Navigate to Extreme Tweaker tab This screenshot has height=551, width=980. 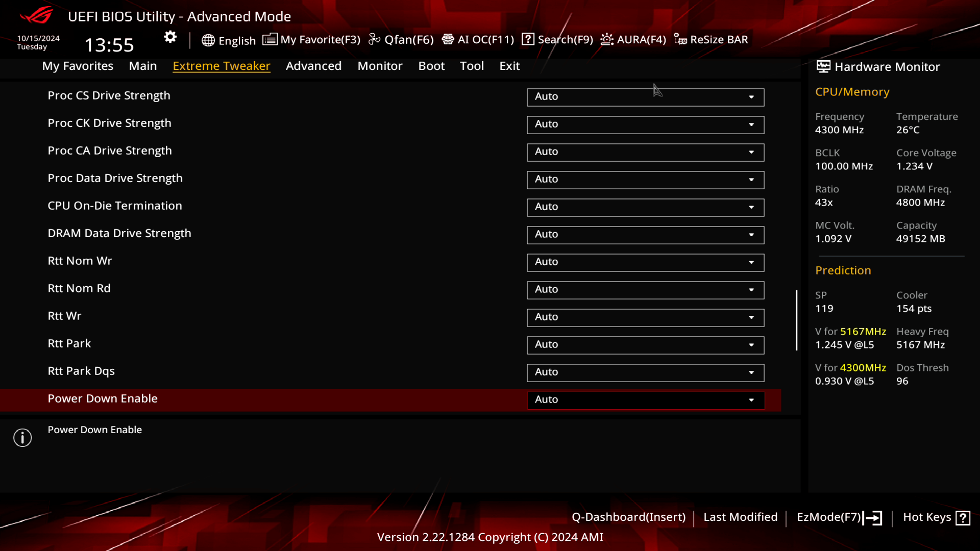(x=222, y=65)
